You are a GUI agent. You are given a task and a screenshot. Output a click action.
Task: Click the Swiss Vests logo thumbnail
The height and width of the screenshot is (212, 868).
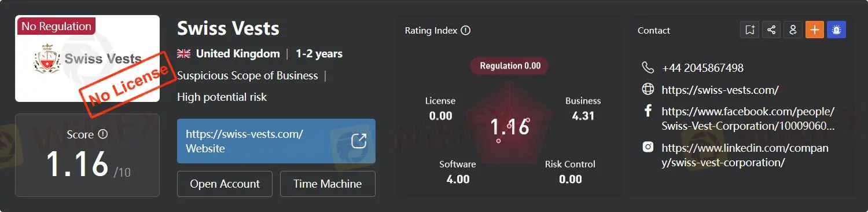87,59
